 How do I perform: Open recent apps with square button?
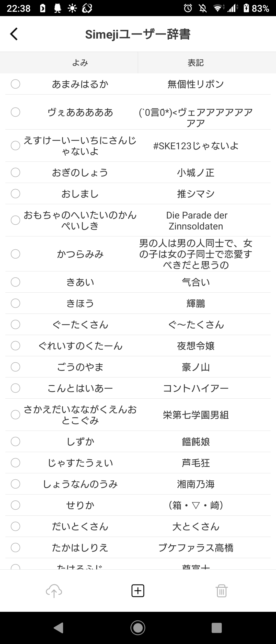(x=217, y=628)
